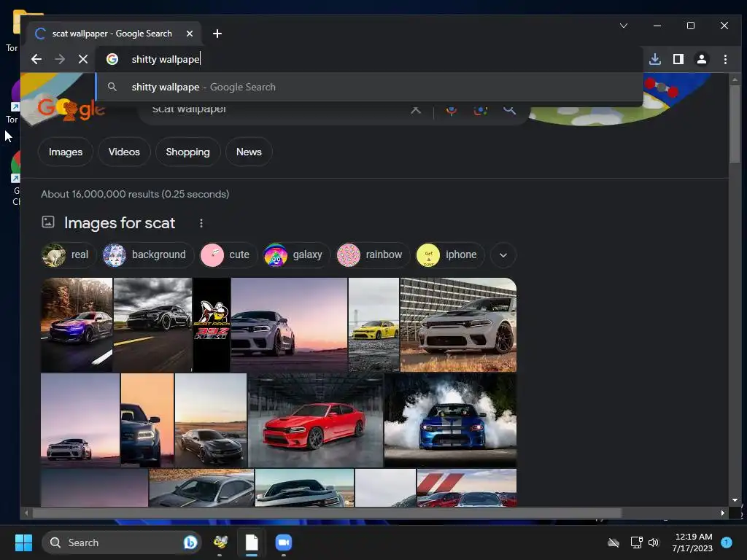747x560 pixels.
Task: Open the yellow car by bridge thumbnail
Action: 374,324
